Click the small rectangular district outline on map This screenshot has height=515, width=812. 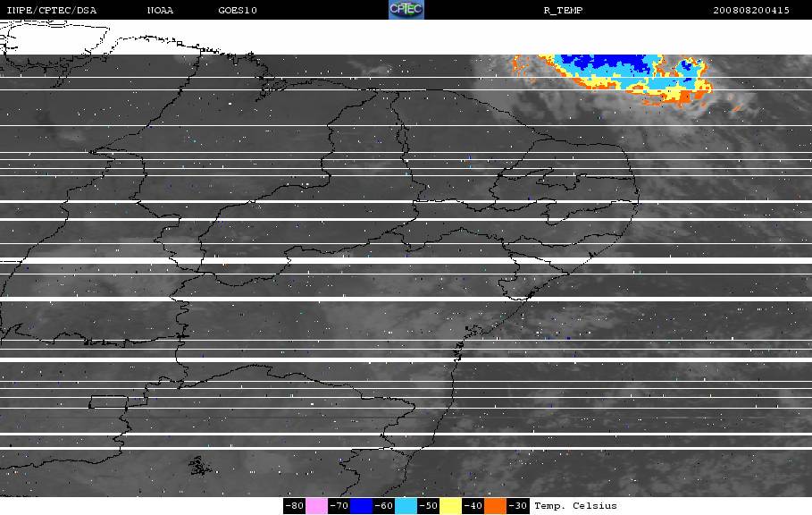click(109, 401)
